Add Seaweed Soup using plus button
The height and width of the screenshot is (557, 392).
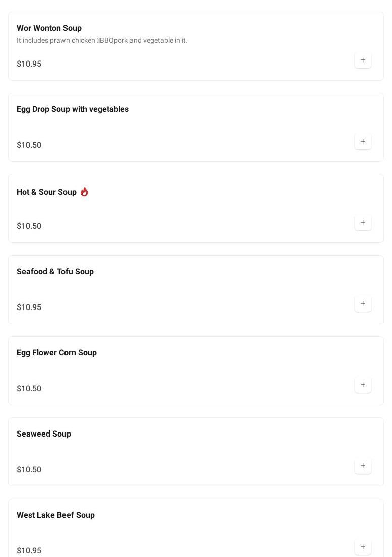[363, 466]
